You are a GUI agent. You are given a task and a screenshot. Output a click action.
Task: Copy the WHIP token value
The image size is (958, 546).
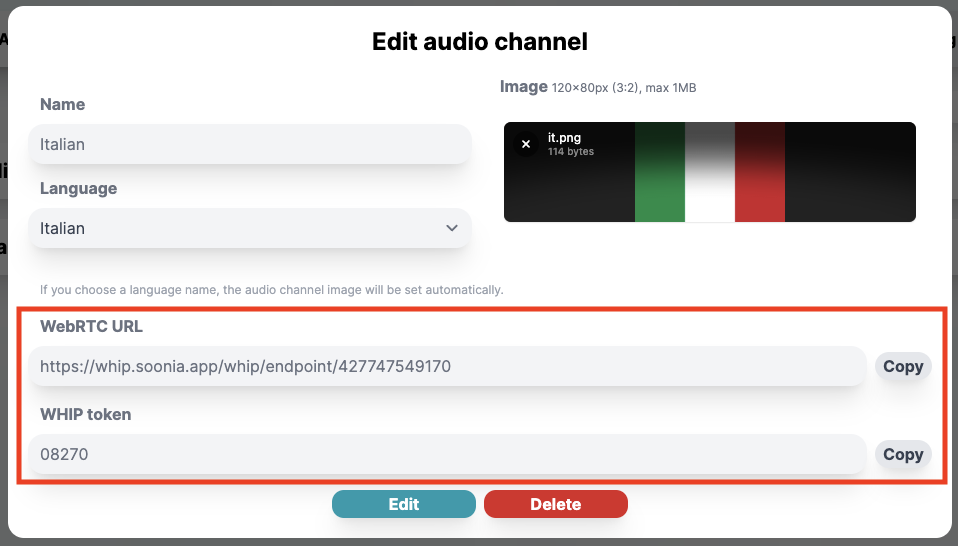[x=902, y=454]
